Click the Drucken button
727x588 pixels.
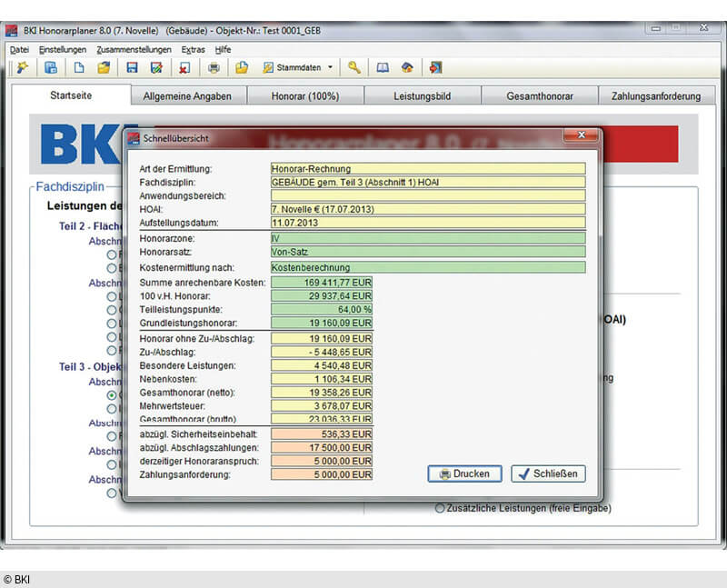[x=464, y=473]
